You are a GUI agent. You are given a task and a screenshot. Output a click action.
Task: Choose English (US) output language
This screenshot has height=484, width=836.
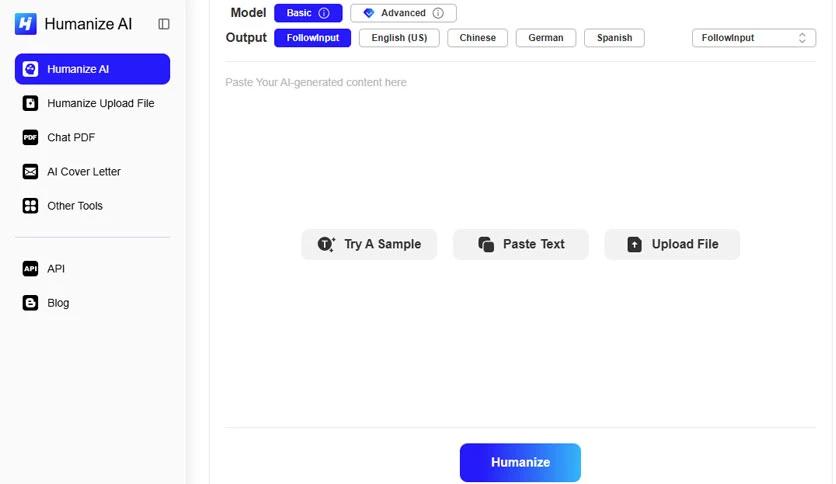click(399, 38)
